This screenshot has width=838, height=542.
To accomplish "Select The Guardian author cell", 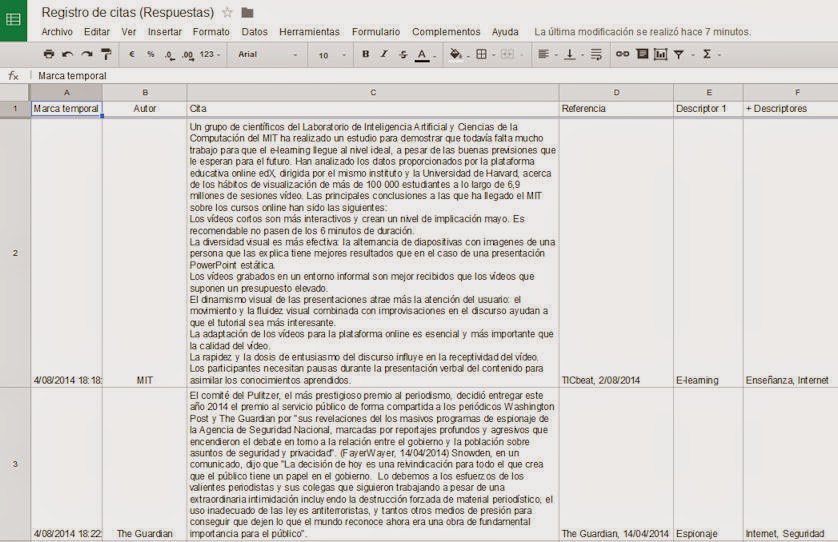I will tap(145, 464).
